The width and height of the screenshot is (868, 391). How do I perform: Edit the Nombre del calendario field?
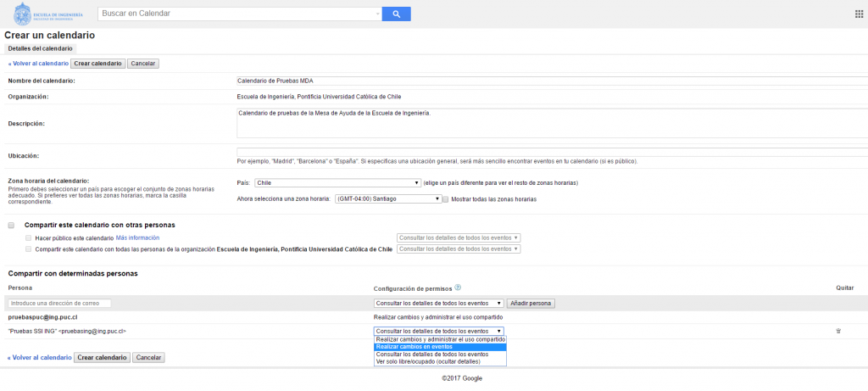(x=552, y=81)
